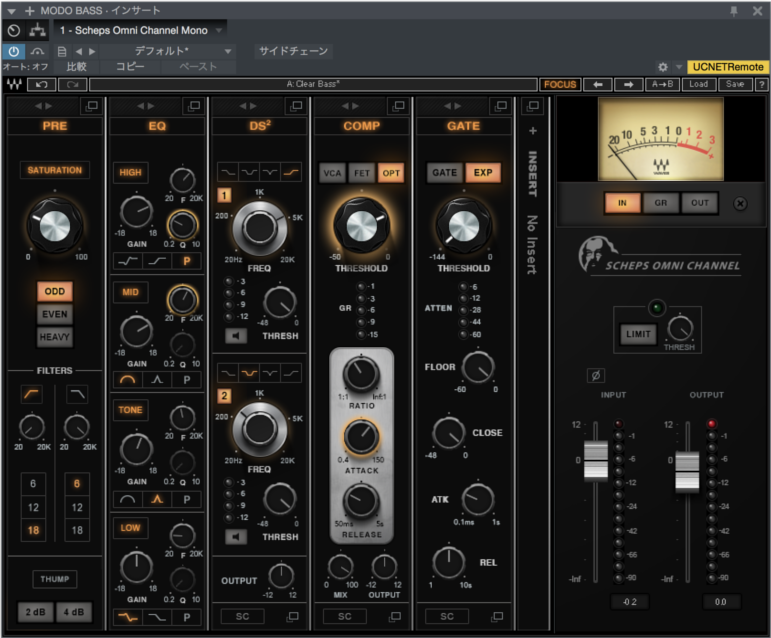Open the デフォルト preset dropdown
This screenshot has width=771, height=638.
[228, 51]
